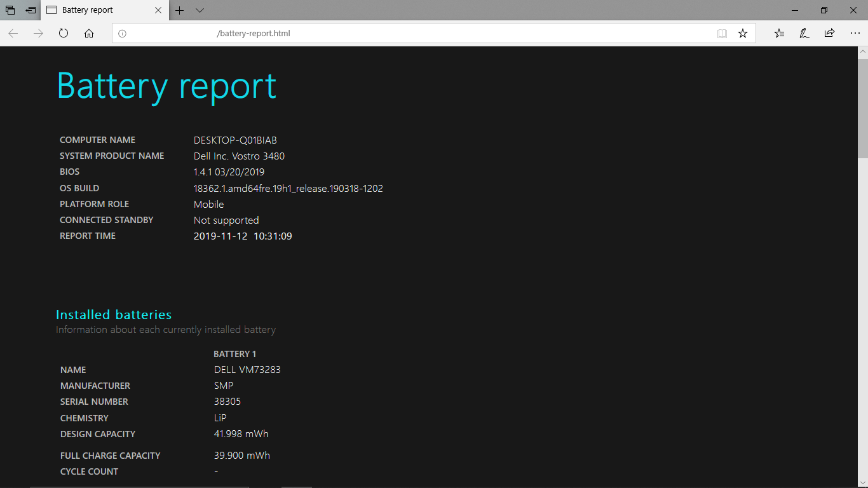Add page to favorites with star icon
This screenshot has width=868, height=488.
[743, 34]
